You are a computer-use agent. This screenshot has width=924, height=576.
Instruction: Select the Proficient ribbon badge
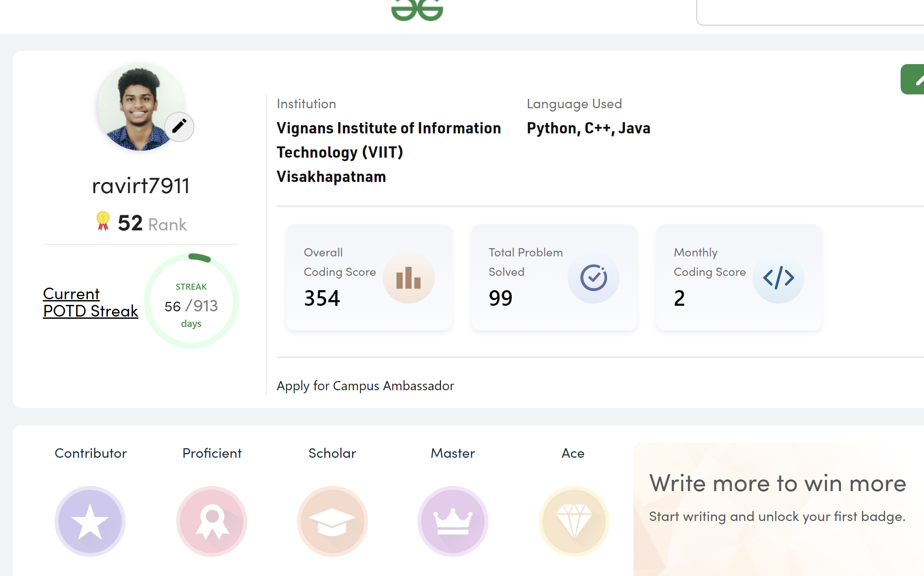coord(212,521)
